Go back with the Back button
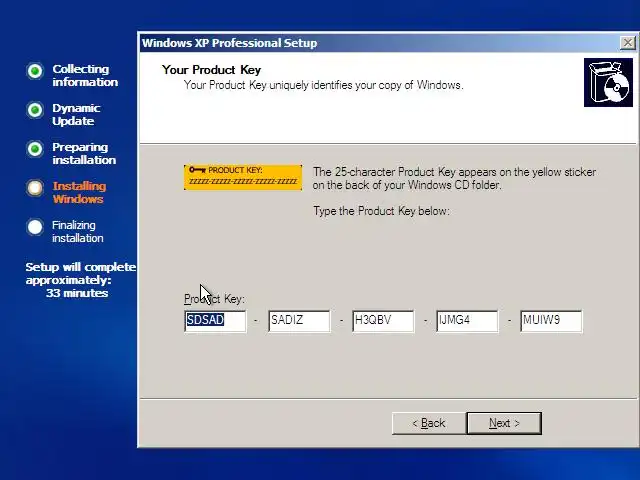This screenshot has width=640, height=480. coord(429,423)
